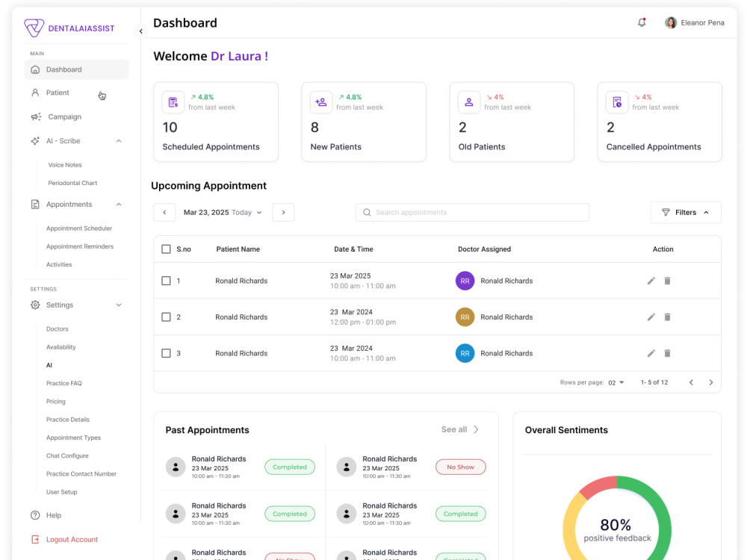This screenshot has height=560, width=747.
Task: Click the DentalAIAssist logo icon
Action: [34, 28]
